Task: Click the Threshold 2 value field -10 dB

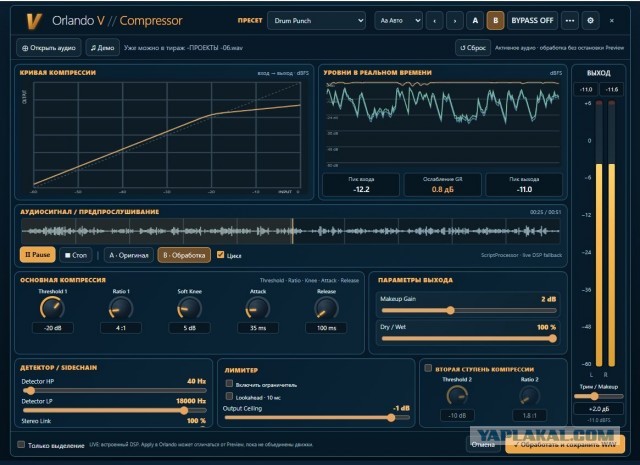Action: (457, 415)
